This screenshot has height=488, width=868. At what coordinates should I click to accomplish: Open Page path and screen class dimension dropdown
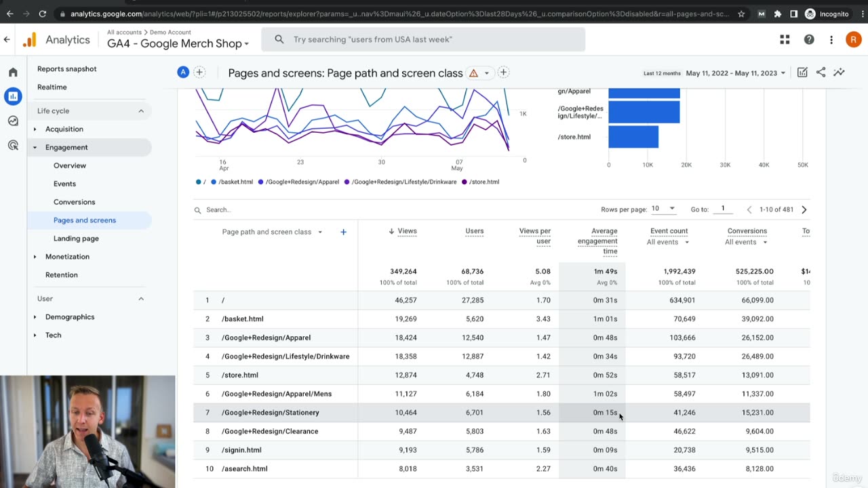click(272, 232)
